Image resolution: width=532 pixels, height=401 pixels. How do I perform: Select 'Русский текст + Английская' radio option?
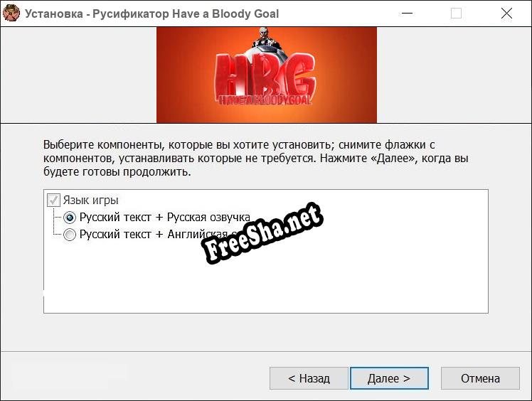[x=70, y=235]
